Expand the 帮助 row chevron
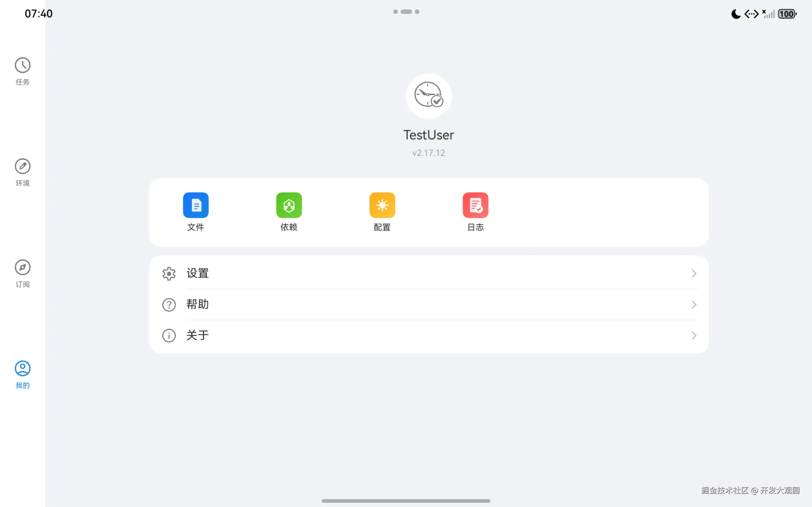The image size is (812, 507). [694, 305]
